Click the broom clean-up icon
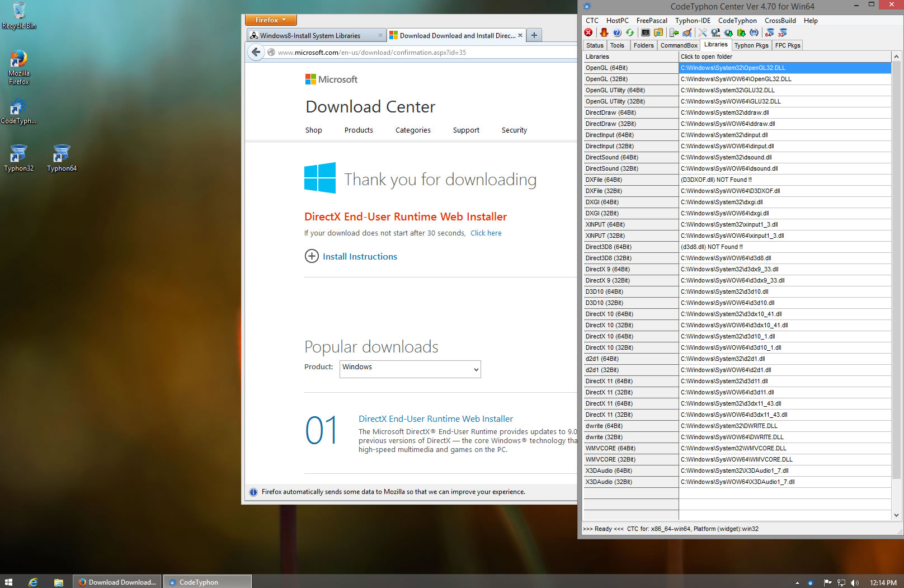 [x=687, y=32]
